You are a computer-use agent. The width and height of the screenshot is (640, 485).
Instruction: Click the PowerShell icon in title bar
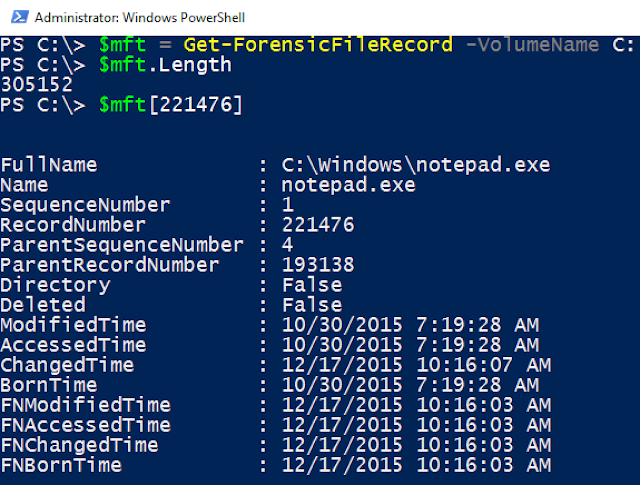17,17
